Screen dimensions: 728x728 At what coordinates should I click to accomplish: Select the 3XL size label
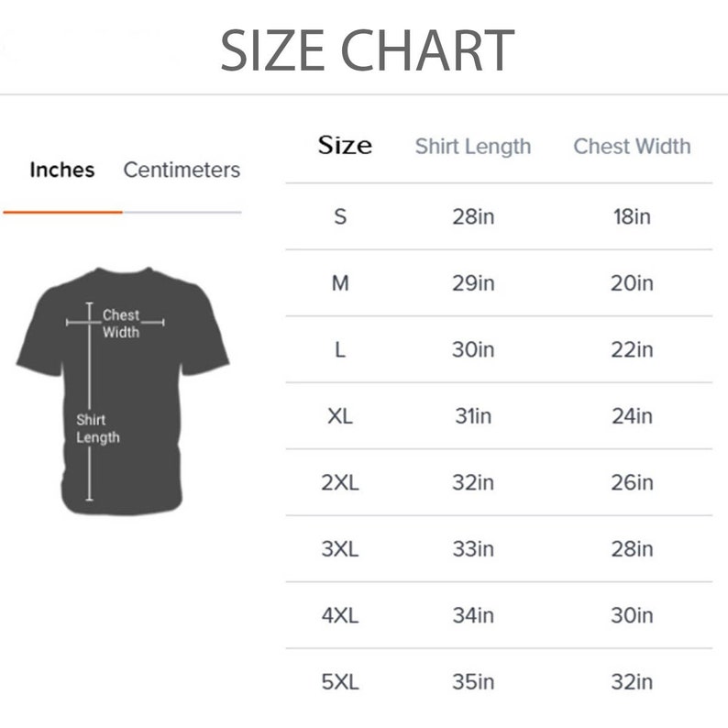[340, 549]
